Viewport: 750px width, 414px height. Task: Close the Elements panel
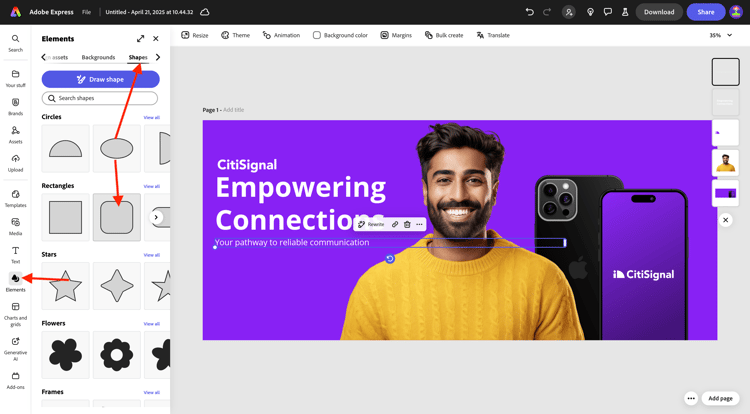click(x=156, y=39)
